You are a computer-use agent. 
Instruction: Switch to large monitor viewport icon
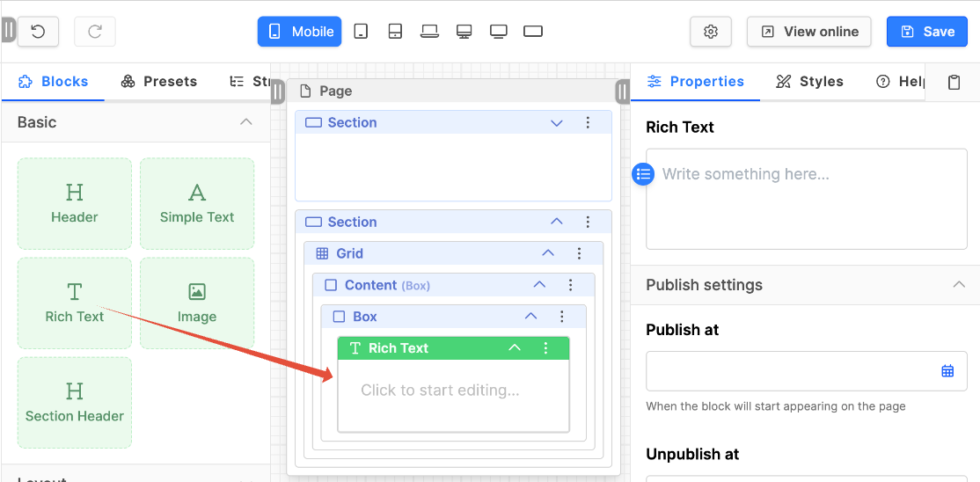coord(498,32)
